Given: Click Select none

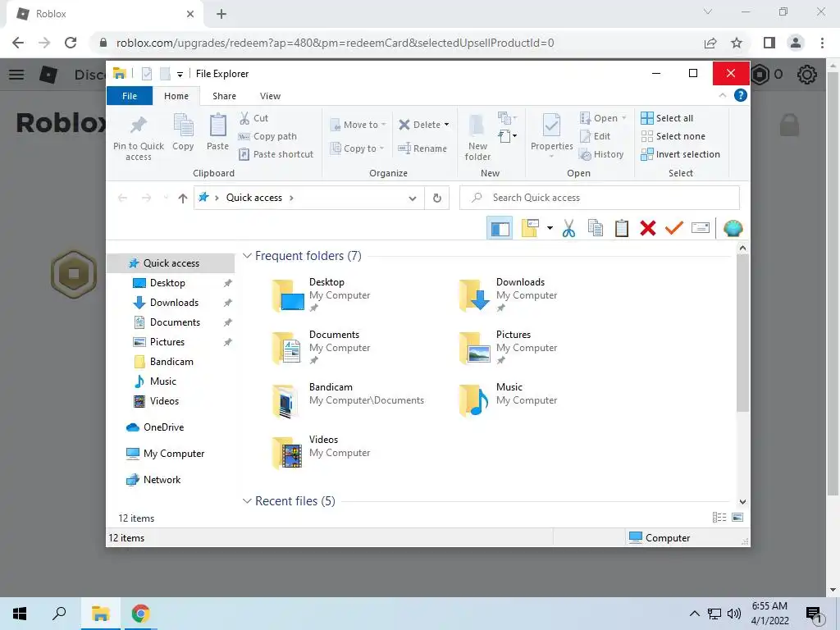Looking at the screenshot, I should pos(673,136).
